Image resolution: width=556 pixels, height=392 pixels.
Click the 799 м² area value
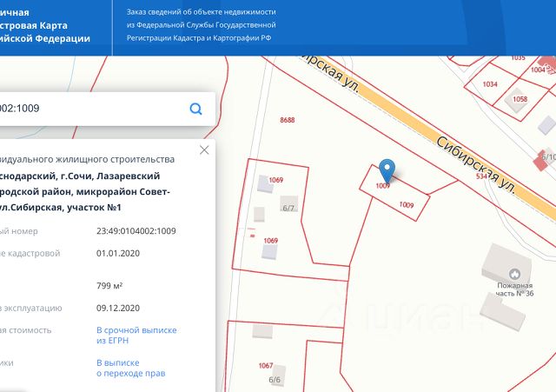click(109, 286)
